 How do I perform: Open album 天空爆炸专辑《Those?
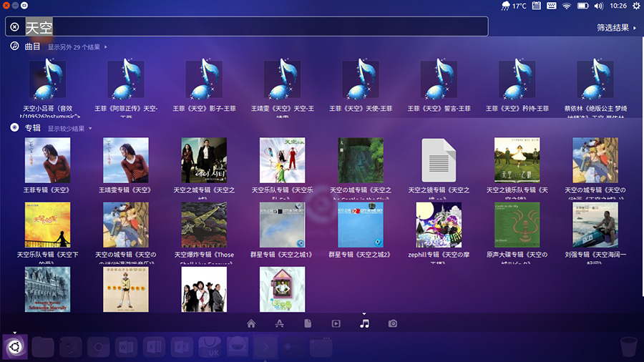coord(204,232)
